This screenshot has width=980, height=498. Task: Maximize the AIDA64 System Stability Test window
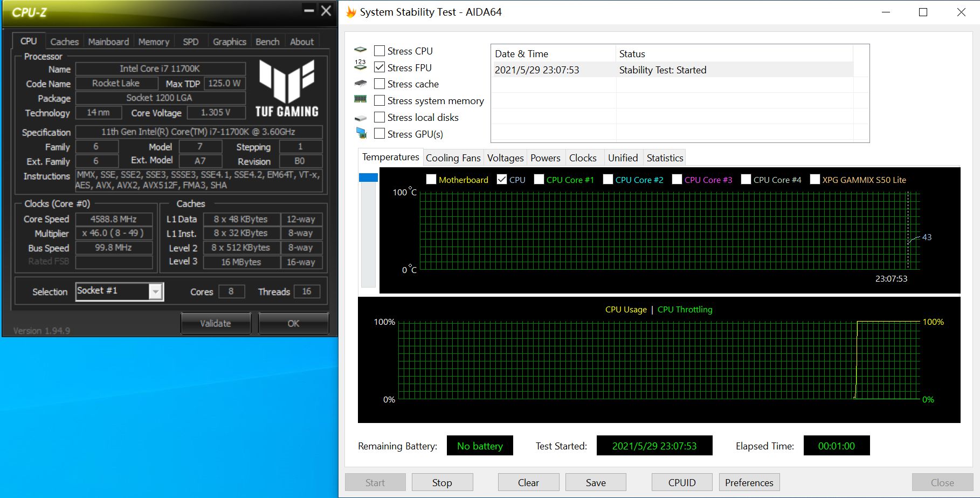[923, 12]
